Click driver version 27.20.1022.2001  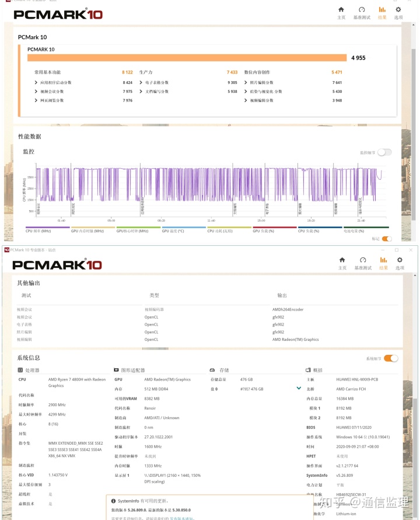click(159, 437)
